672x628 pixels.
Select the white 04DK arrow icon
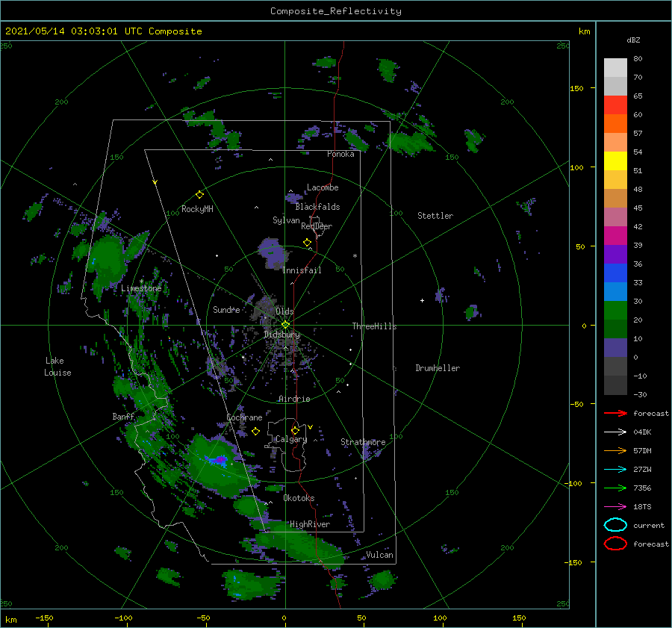[x=615, y=432]
